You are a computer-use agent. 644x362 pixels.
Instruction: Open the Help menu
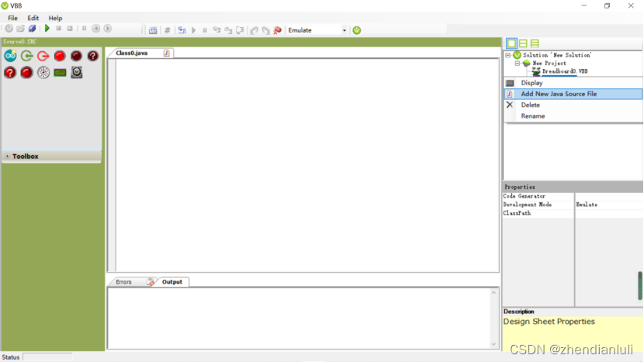click(x=55, y=18)
